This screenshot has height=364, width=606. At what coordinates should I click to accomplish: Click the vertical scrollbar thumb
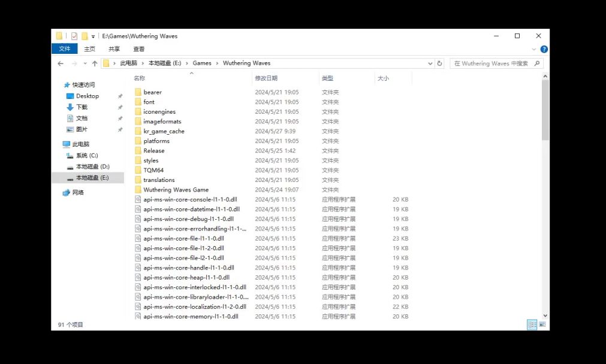pyautogui.click(x=545, y=110)
